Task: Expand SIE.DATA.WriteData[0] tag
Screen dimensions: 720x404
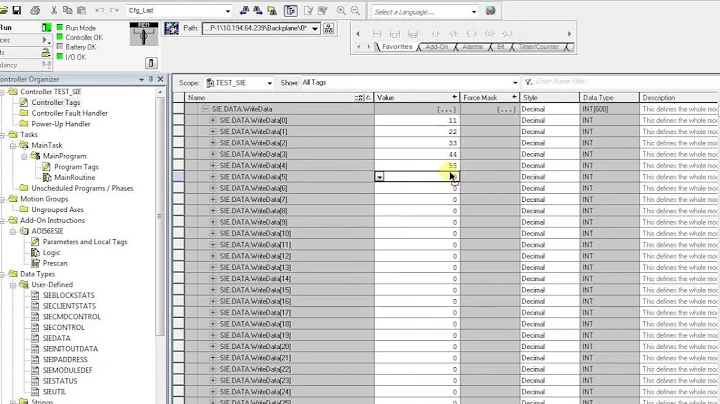Action: 213,120
